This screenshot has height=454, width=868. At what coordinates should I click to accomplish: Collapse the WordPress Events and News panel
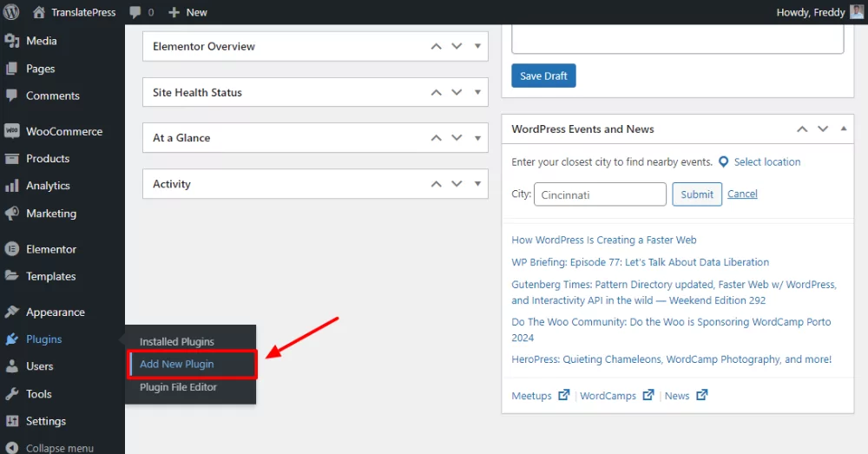[x=844, y=129]
